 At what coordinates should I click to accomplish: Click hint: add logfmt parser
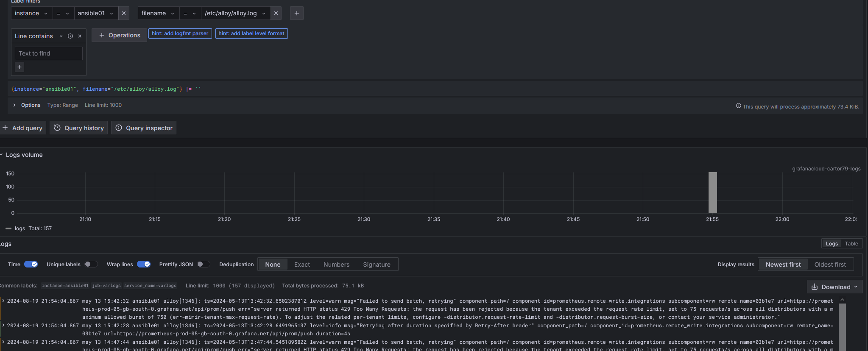(180, 33)
